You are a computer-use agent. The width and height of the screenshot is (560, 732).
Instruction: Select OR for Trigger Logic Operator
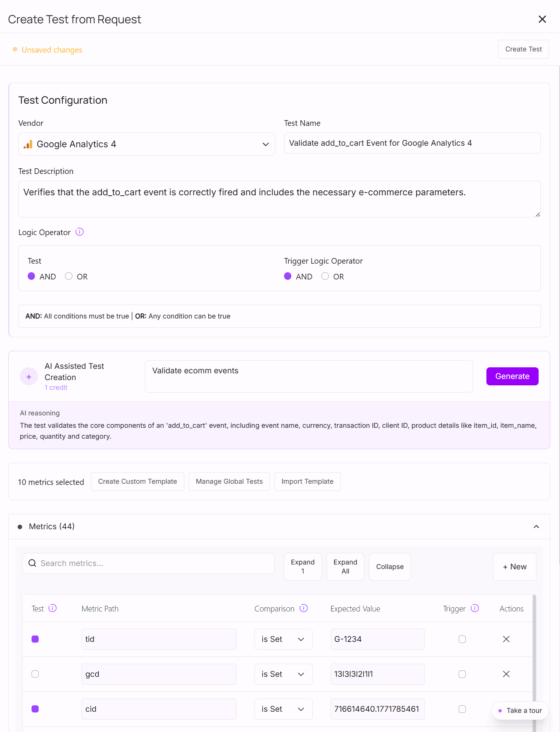[325, 276]
